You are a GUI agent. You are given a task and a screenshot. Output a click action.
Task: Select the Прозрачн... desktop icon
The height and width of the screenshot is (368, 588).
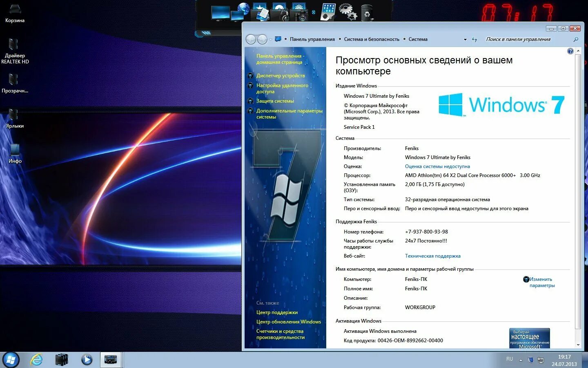click(15, 83)
